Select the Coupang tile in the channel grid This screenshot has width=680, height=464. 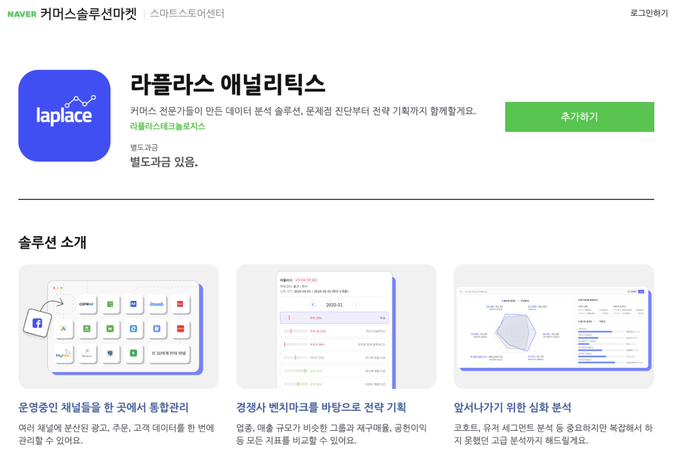point(87,303)
